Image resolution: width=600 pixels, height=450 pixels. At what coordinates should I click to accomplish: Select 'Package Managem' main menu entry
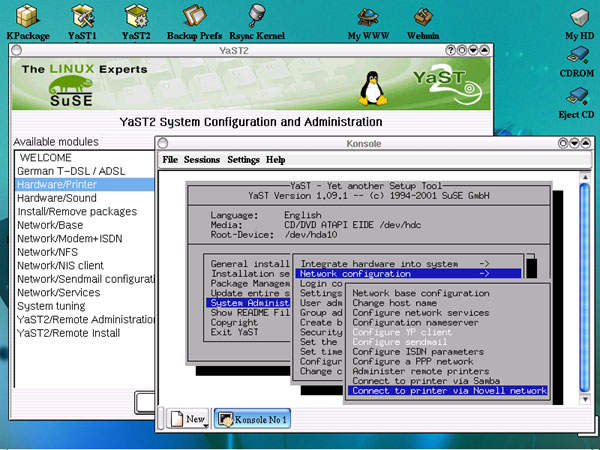(x=248, y=284)
